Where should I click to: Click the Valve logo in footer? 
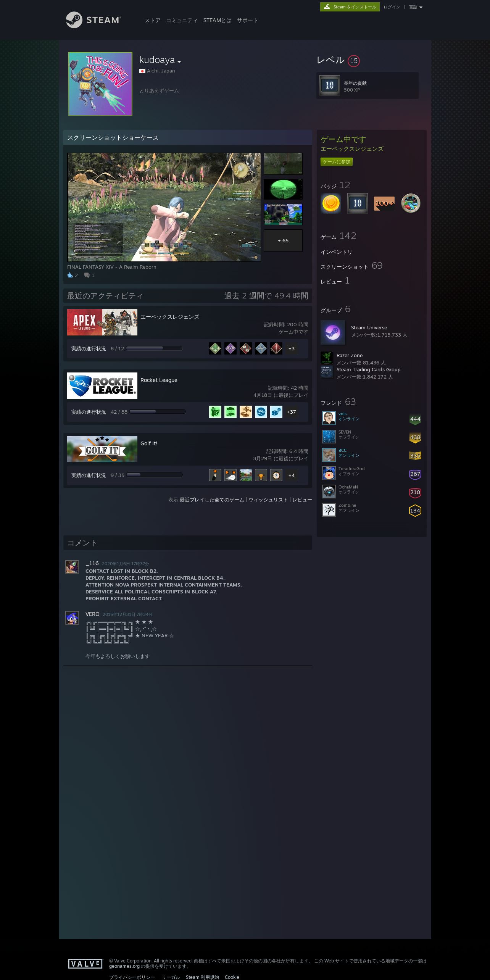(85, 964)
